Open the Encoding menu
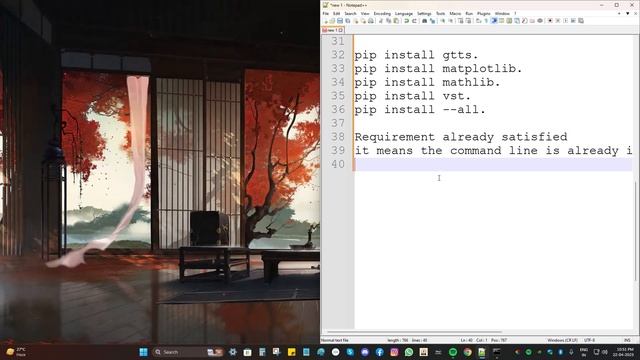 (382, 13)
